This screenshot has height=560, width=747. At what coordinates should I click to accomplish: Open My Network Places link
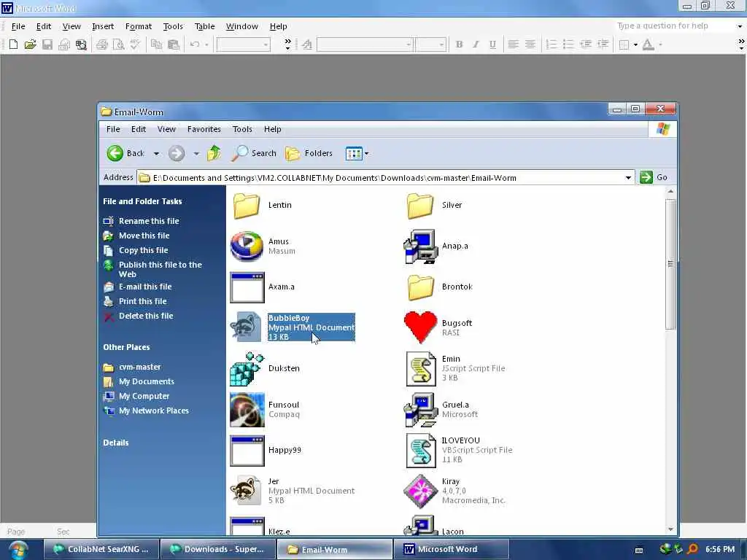(153, 411)
